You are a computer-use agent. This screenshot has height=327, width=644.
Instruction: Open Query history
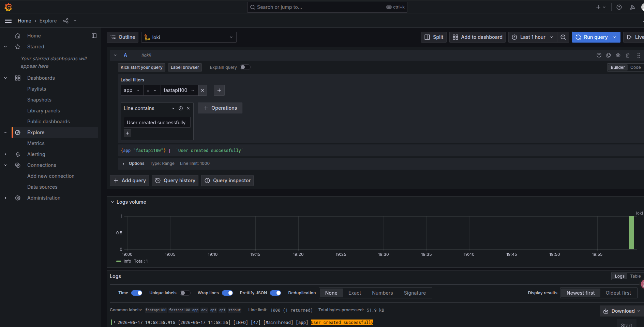[175, 181]
